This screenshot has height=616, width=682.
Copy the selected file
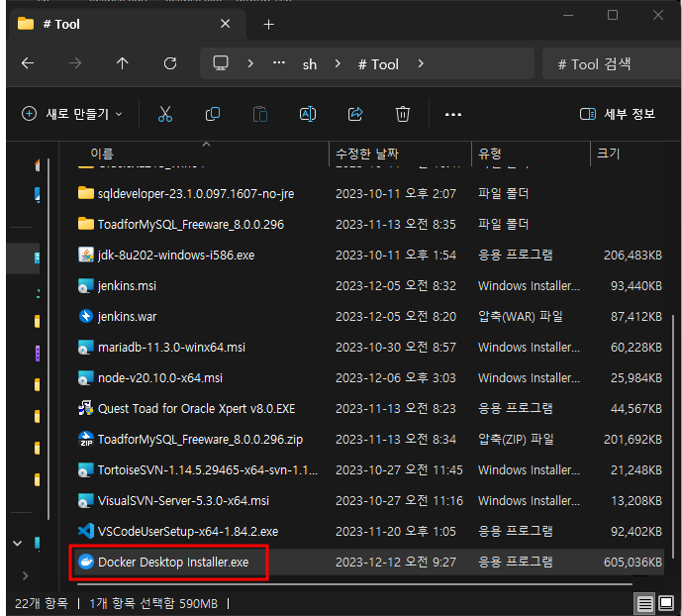click(x=213, y=114)
